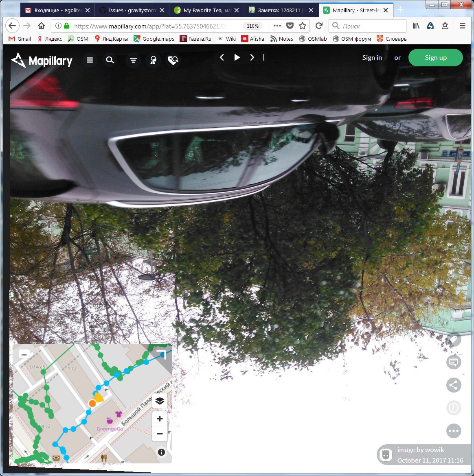Start sequence playback with play button
Screen dimensions: 474x476
[237, 57]
